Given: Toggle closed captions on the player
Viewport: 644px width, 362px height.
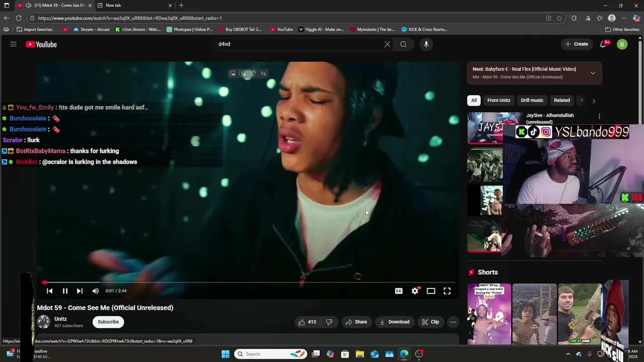Looking at the screenshot, I should 399,291.
